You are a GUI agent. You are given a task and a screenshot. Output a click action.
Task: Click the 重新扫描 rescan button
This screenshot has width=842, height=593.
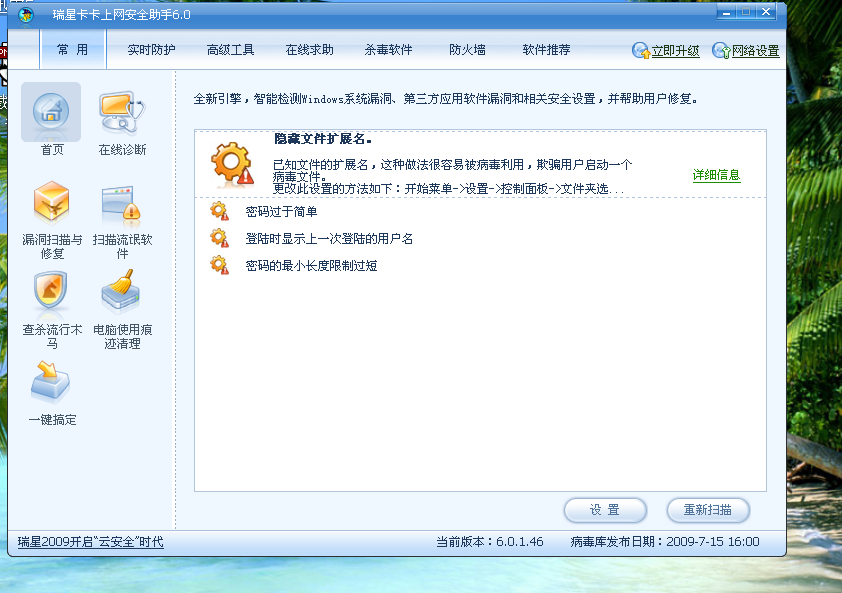point(708,510)
